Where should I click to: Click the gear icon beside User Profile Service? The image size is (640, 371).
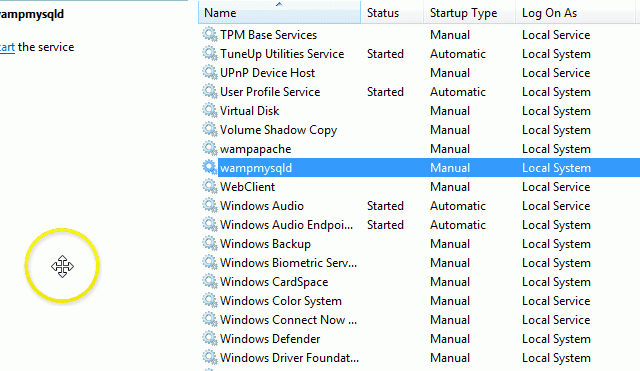210,91
